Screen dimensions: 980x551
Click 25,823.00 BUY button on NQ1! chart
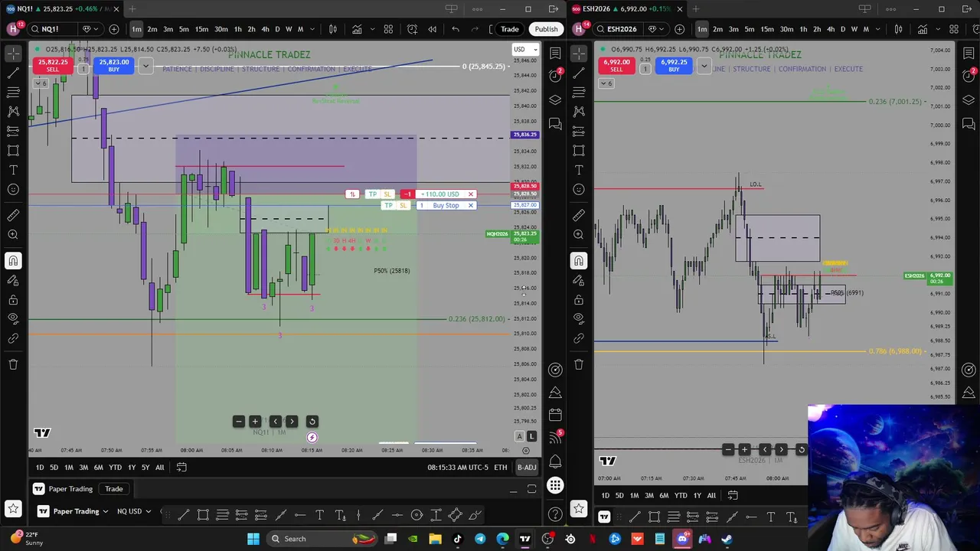[113, 65]
